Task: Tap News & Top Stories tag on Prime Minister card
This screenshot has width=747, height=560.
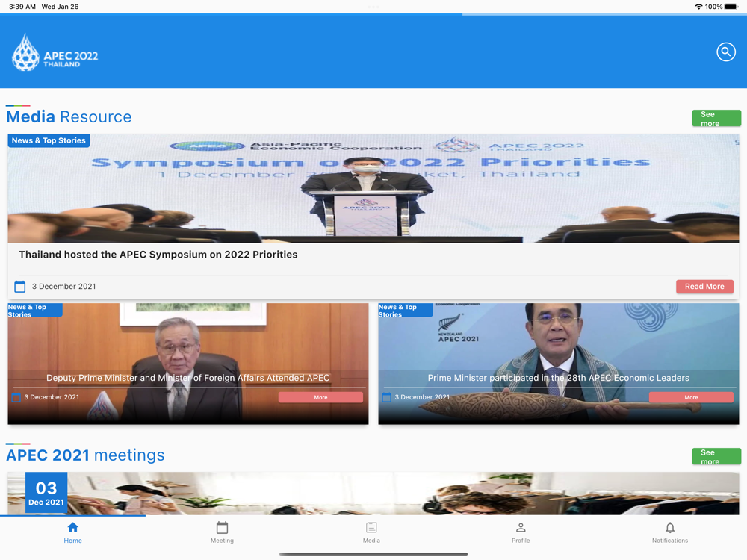Action: click(x=406, y=311)
